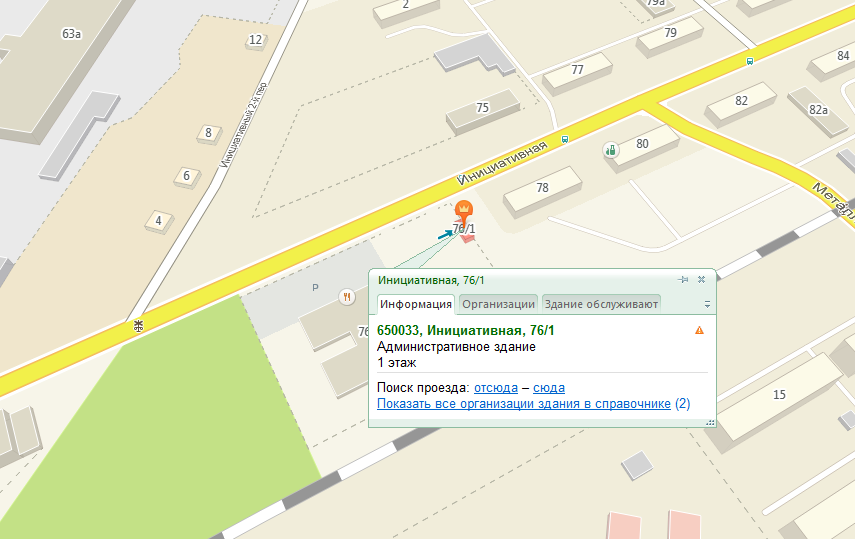This screenshot has height=539, width=855.
Task: Click the bus stop icon near building 77
Action: tap(564, 140)
